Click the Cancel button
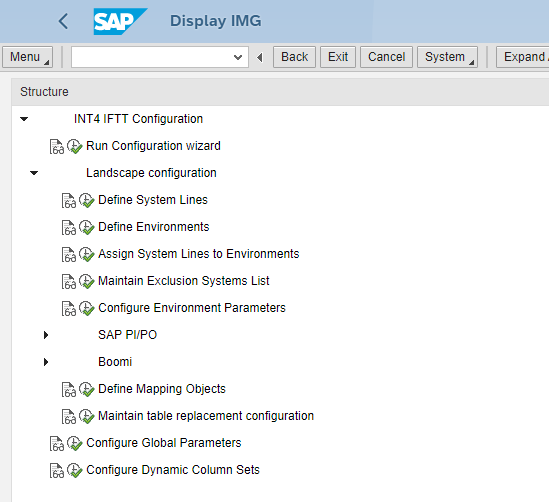 (387, 57)
